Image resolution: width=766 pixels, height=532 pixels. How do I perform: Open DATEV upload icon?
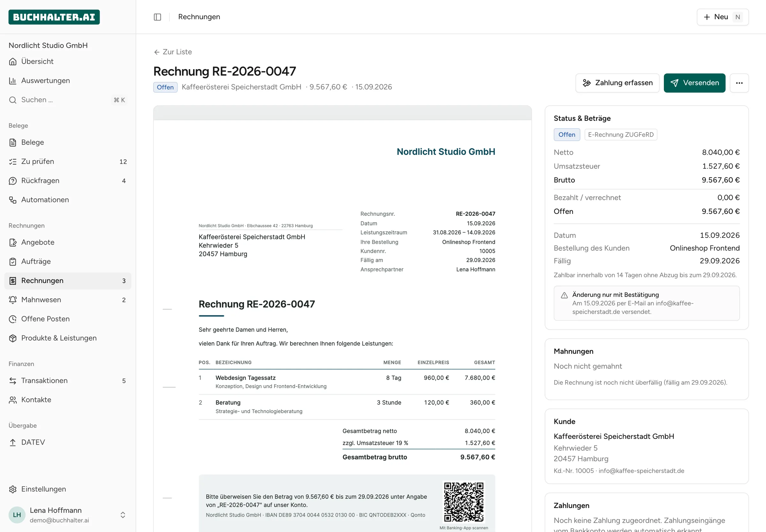pos(13,443)
